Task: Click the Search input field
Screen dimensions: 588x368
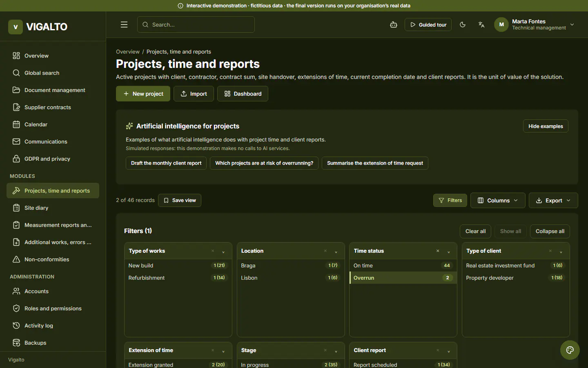Action: 196,25
